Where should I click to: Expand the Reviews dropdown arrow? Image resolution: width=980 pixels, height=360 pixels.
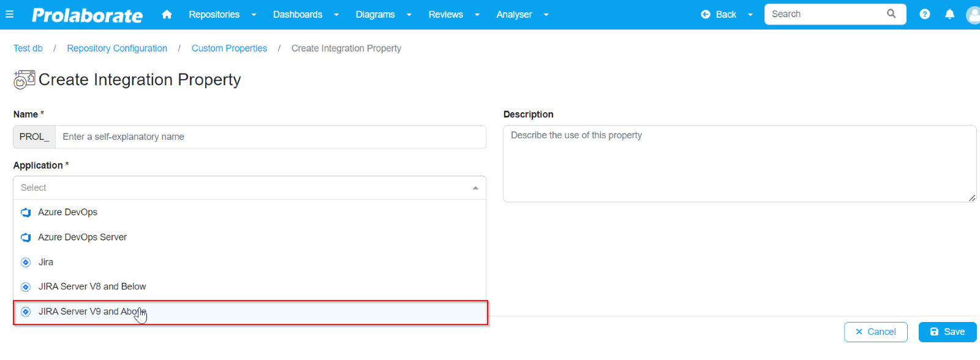(x=477, y=15)
